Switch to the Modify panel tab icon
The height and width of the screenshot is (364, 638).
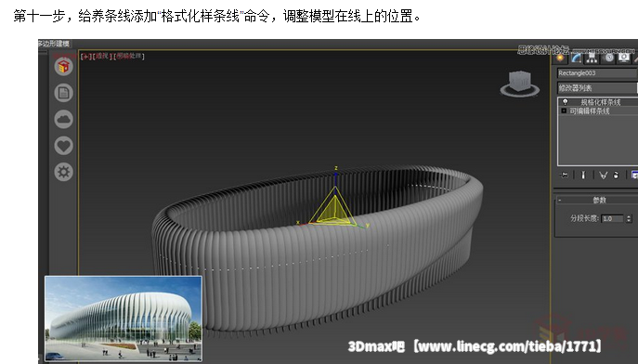(x=576, y=58)
